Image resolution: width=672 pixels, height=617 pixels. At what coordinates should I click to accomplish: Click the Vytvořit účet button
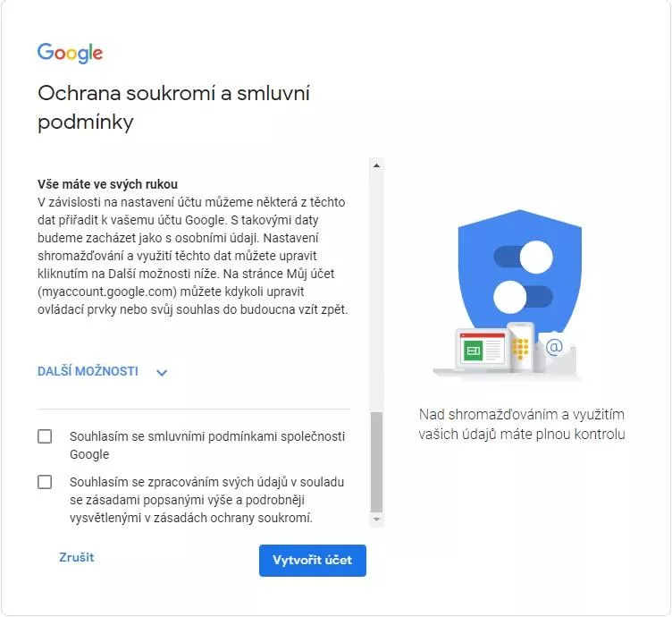[x=313, y=561]
